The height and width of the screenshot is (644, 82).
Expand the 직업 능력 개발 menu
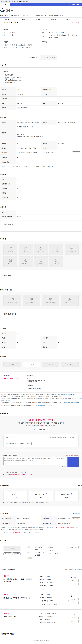(40, 16)
